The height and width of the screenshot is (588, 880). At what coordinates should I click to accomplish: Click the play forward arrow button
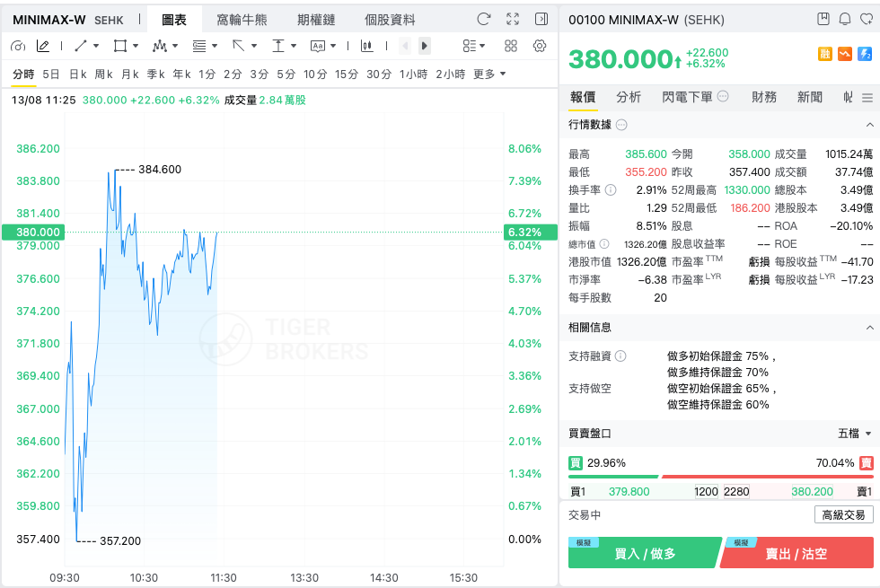tap(425, 46)
